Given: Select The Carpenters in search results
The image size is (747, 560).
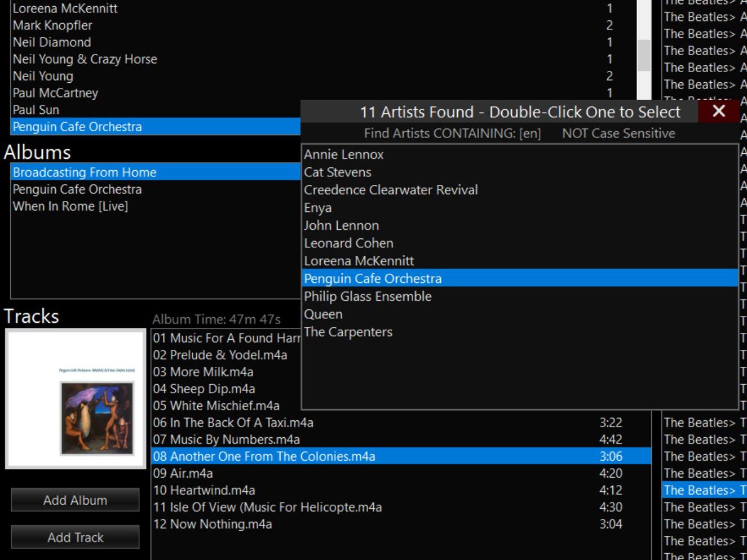Looking at the screenshot, I should (348, 332).
